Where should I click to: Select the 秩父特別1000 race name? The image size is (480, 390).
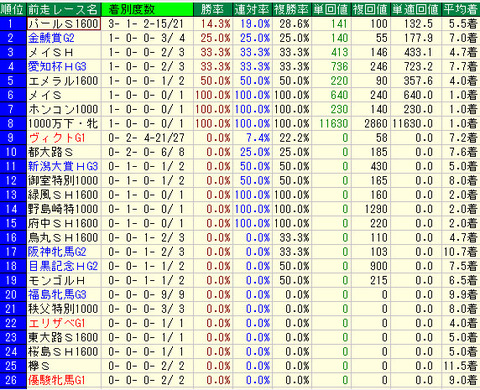click(x=63, y=309)
